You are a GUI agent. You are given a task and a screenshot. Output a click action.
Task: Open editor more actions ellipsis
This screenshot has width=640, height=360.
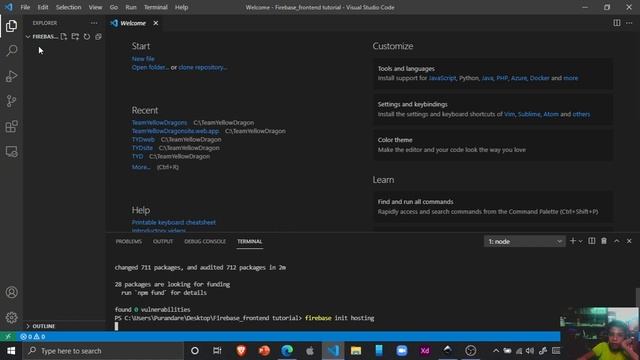click(629, 23)
